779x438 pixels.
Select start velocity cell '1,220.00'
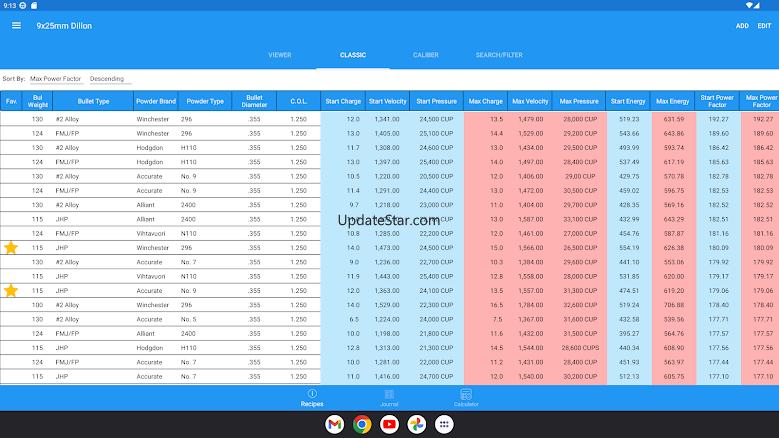click(387, 176)
